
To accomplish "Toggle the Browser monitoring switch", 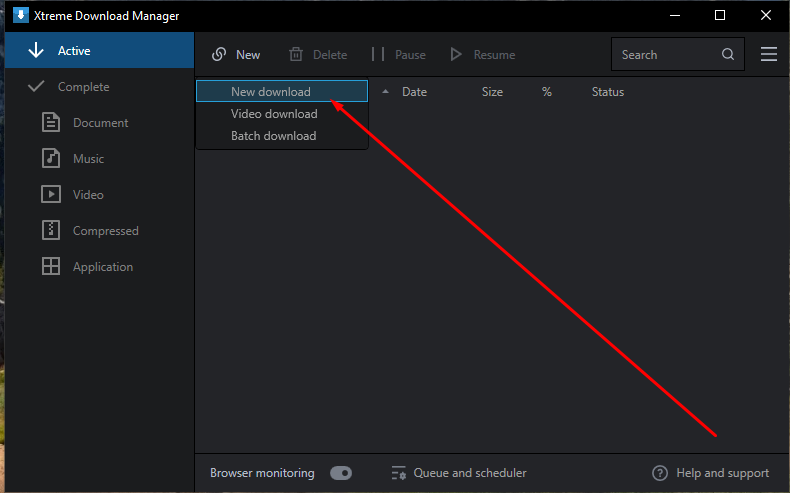I will click(x=341, y=473).
